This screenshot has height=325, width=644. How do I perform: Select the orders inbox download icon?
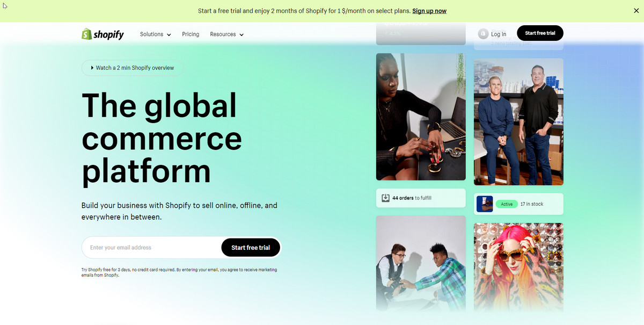(385, 198)
